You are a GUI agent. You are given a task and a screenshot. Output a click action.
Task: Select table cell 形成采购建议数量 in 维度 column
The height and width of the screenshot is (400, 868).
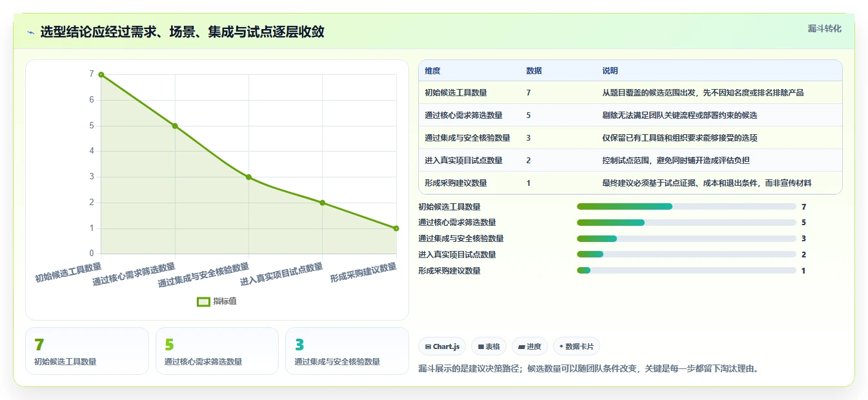(x=456, y=183)
